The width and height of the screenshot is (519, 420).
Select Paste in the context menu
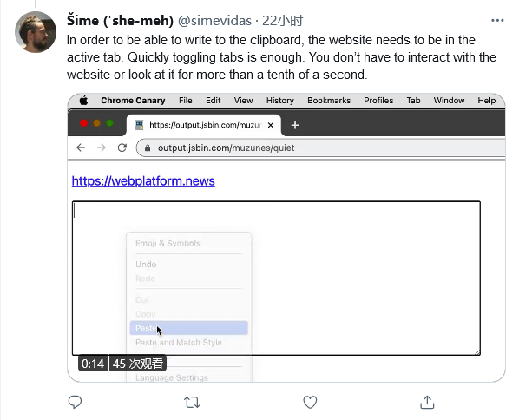[x=188, y=328]
